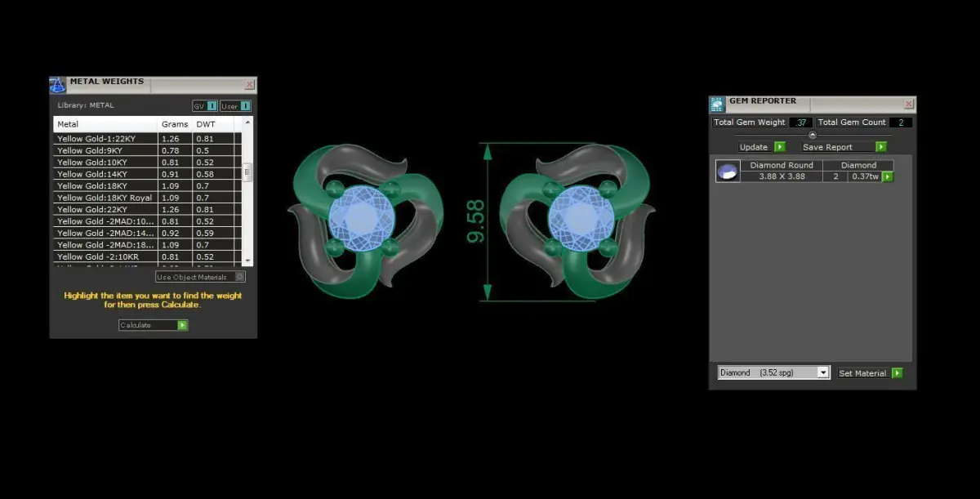The image size is (980, 499).
Task: Click the Metal column header
Action: pyautogui.click(x=105, y=124)
